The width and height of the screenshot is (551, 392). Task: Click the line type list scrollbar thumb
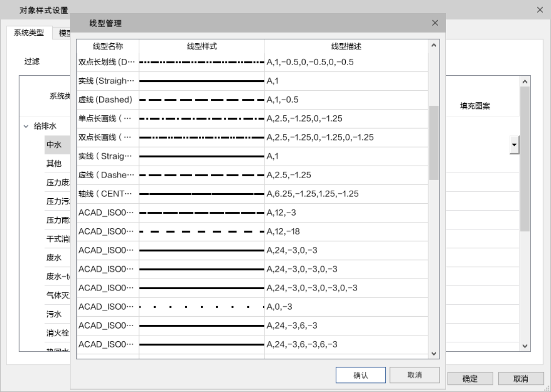click(434, 143)
